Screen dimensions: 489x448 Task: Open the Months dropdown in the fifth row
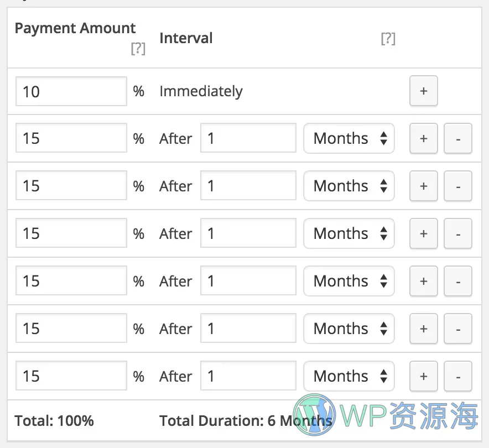point(349,281)
